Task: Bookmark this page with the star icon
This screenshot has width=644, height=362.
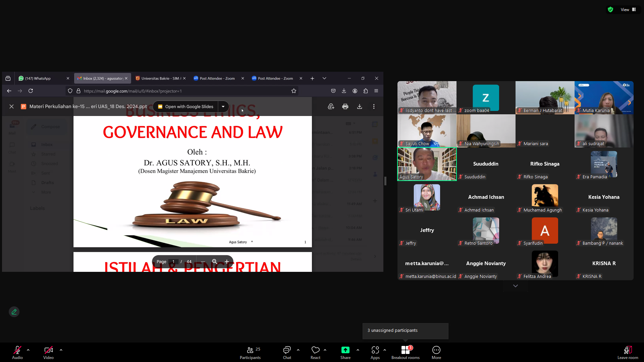Action: [294, 91]
